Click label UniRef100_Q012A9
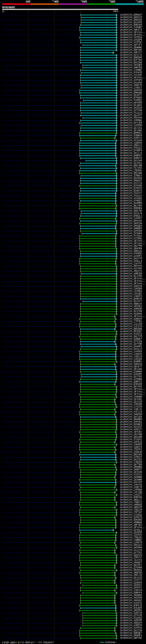The image size is (146, 644). click(x=131, y=161)
